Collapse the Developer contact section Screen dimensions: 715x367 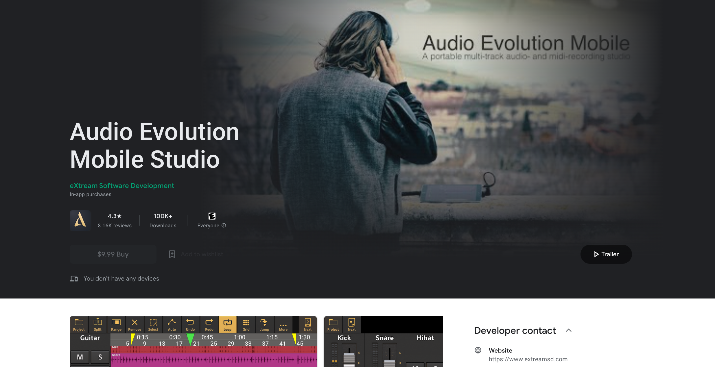pyautogui.click(x=569, y=331)
